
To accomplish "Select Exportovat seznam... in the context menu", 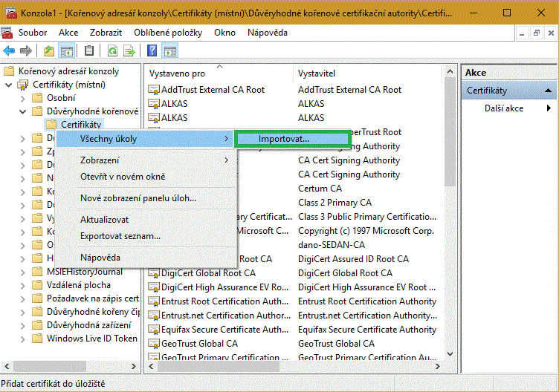I will tap(120, 236).
